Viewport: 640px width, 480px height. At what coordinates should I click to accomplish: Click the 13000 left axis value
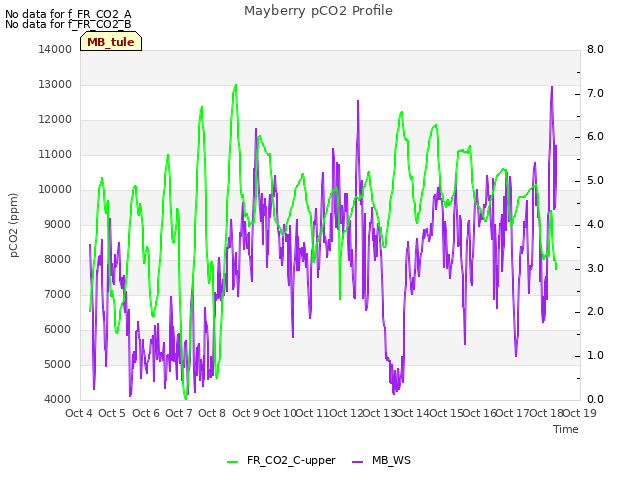55,84
